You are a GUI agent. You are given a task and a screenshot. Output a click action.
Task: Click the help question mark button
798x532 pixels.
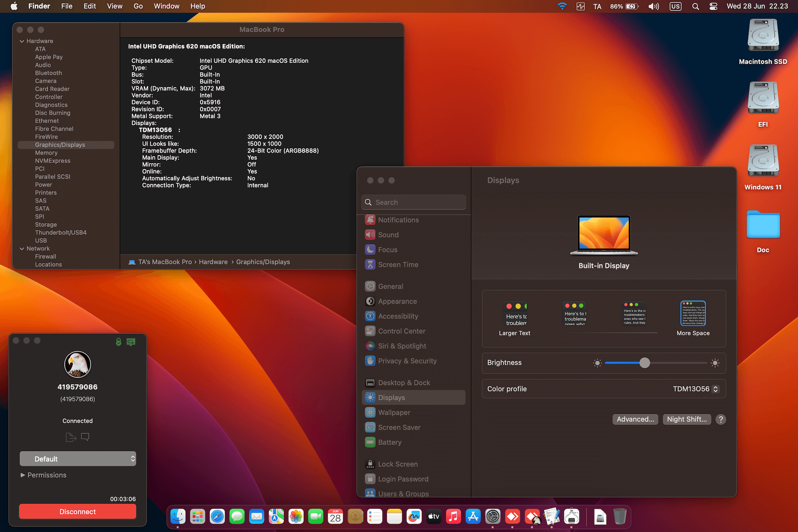click(x=721, y=419)
